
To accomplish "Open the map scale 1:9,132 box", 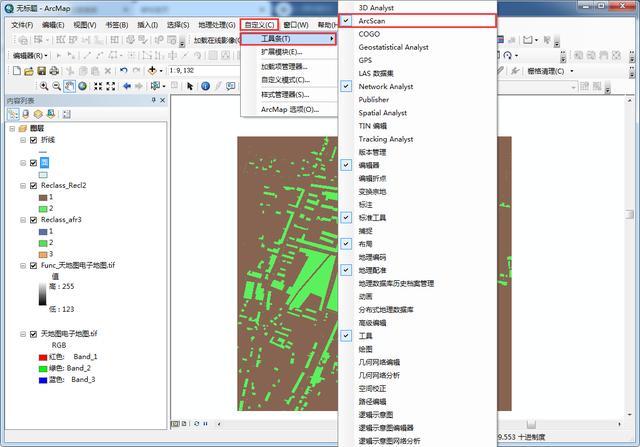I will tap(204, 71).
